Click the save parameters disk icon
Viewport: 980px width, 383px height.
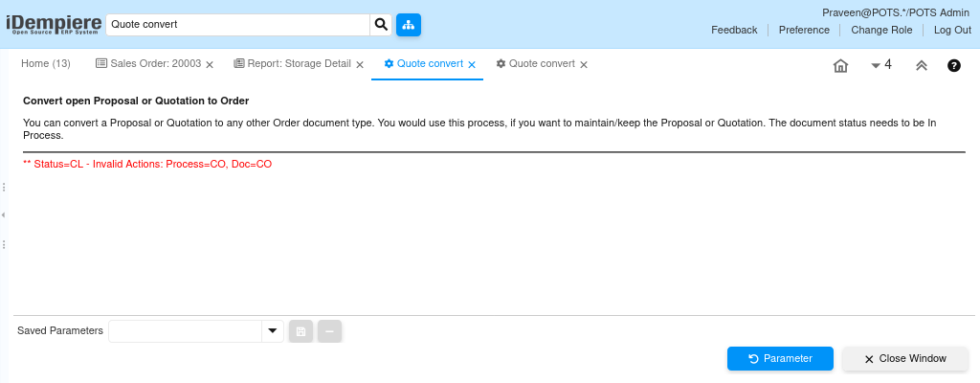301,331
